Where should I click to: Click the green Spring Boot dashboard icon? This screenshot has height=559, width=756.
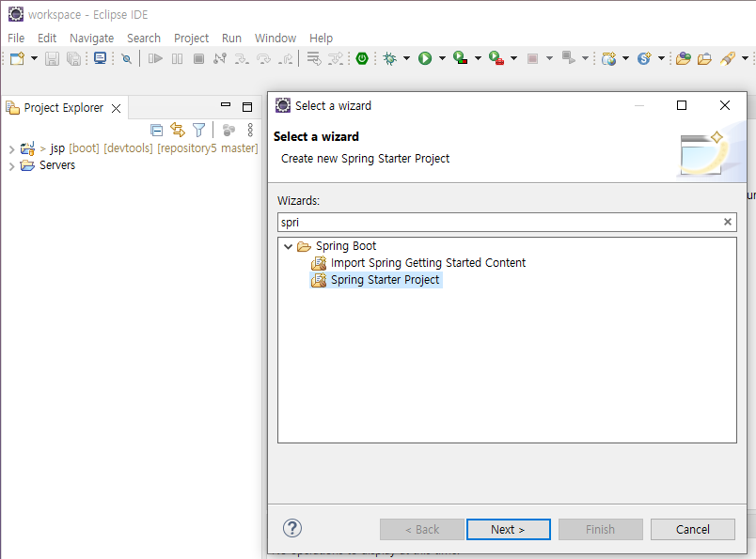(x=362, y=59)
